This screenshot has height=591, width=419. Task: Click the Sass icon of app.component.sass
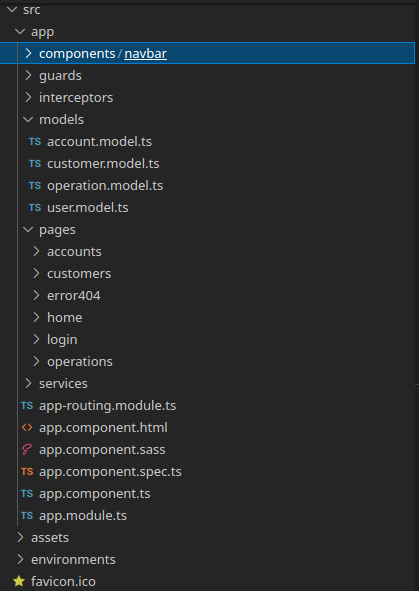(x=27, y=450)
